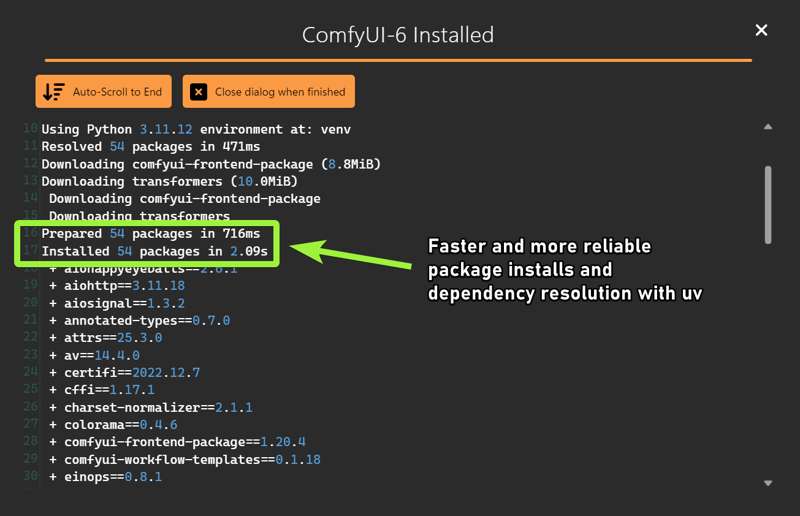Screen dimensions: 800x516
Task: Click the log console scrollbar thumb
Action: tap(768, 204)
